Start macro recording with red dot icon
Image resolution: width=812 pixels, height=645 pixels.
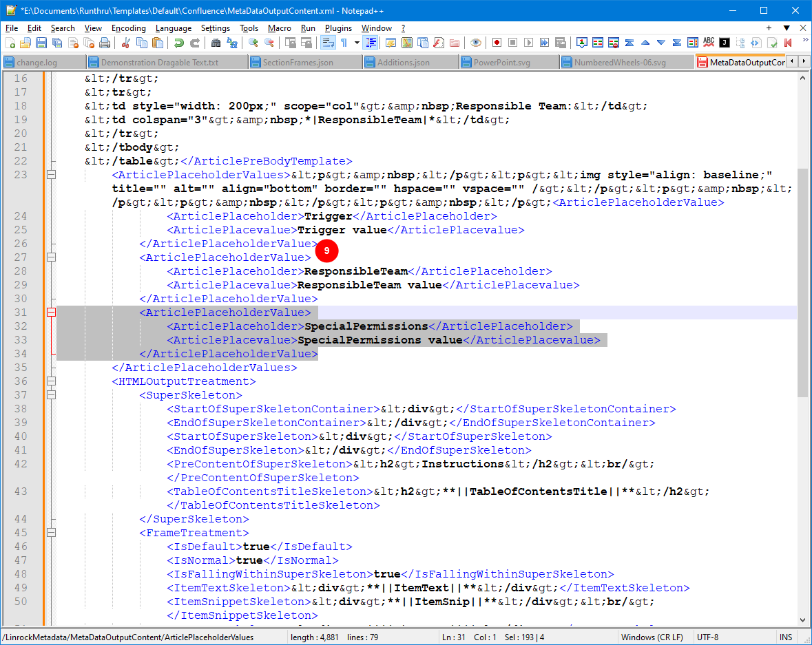[497, 43]
